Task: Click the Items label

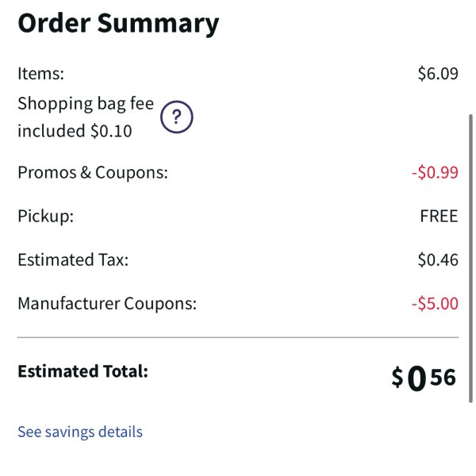Action: pos(41,74)
